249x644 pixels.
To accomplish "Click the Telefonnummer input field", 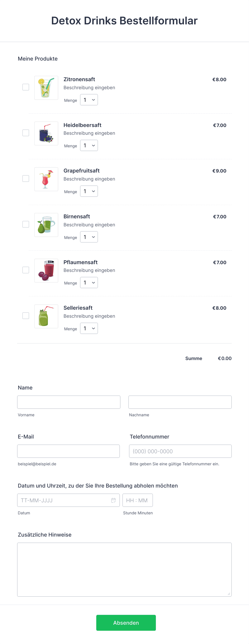I will pos(180,451).
